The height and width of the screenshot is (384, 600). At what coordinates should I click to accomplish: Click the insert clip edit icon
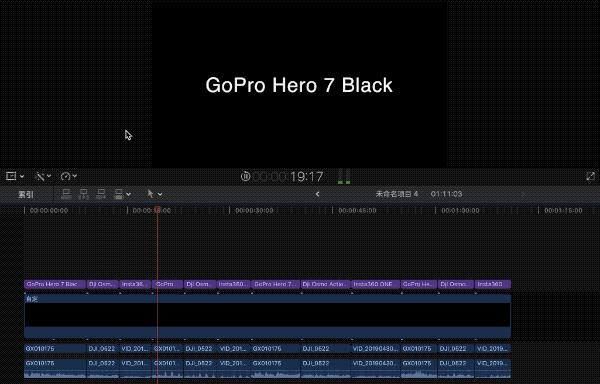coord(83,194)
